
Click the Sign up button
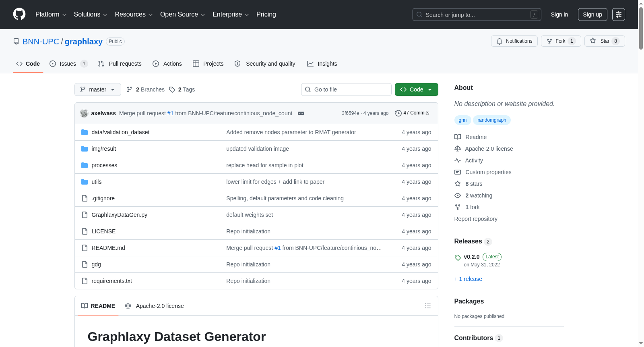pos(592,15)
